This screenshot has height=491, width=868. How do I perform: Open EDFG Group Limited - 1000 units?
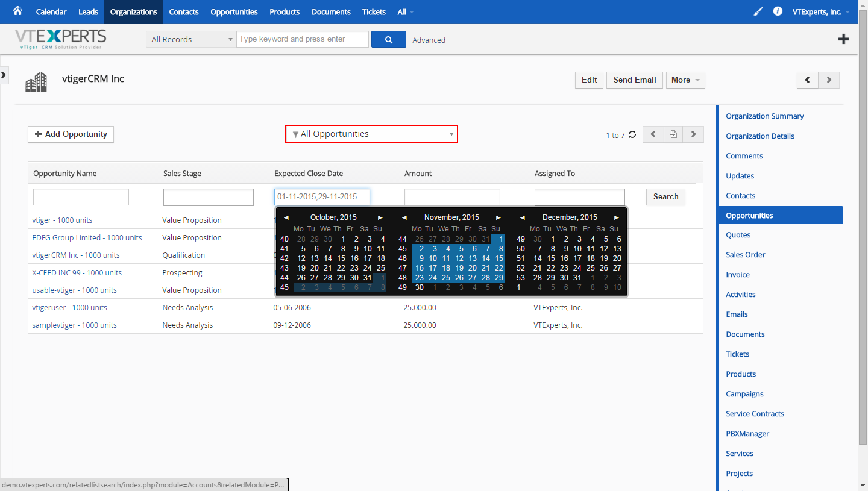[87, 237]
